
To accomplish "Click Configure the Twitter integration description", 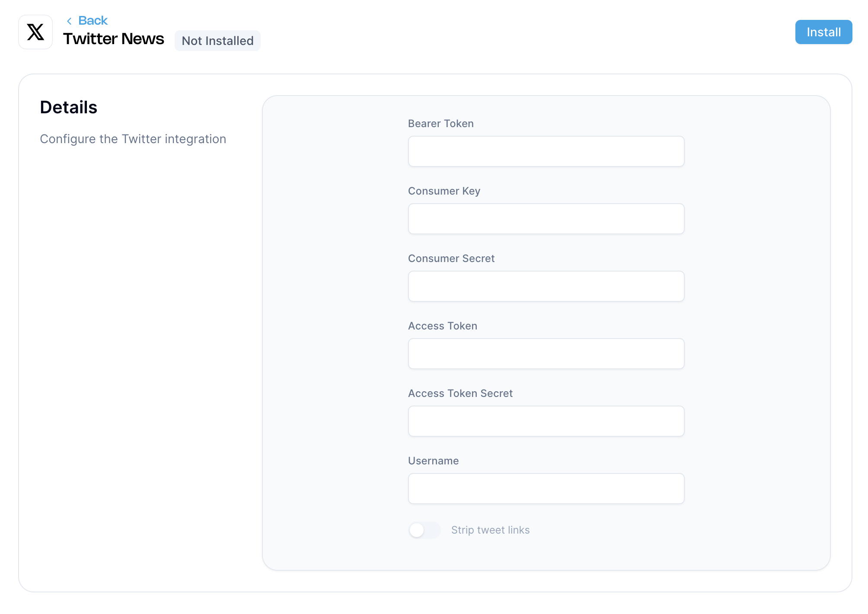I will 133,139.
